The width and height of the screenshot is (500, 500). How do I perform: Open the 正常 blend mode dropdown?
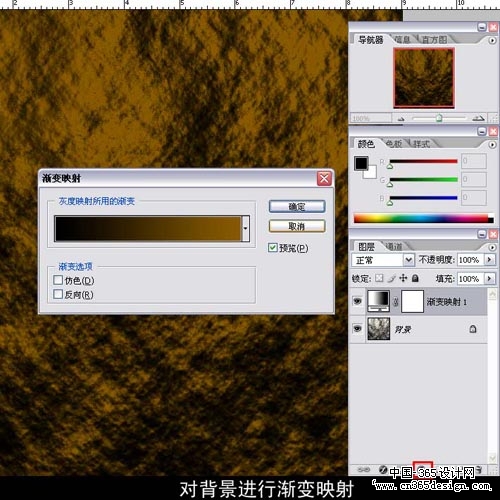coord(409,260)
